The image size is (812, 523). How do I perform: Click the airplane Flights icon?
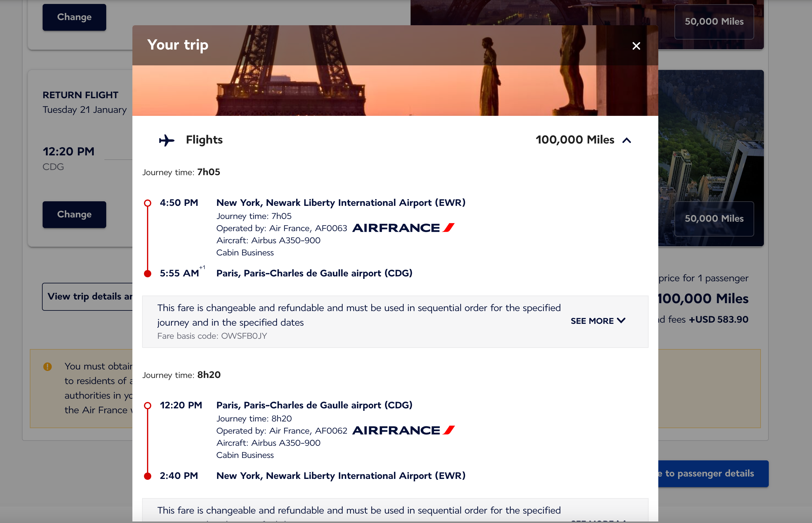[x=166, y=140]
